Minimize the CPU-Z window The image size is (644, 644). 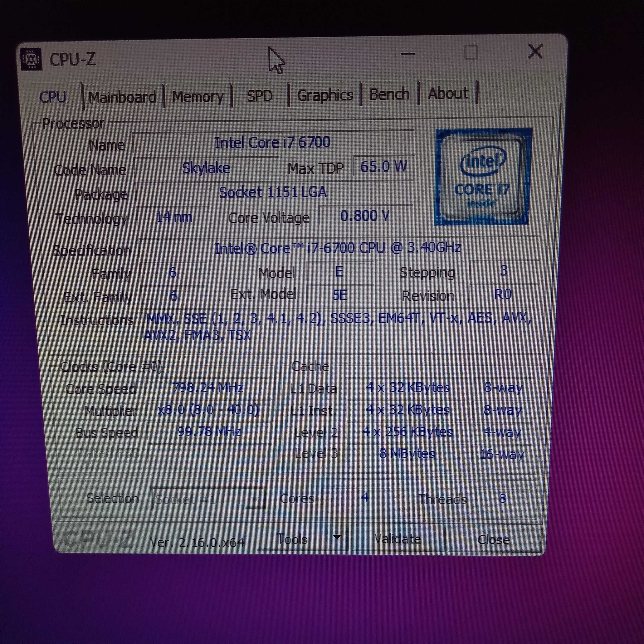[408, 54]
